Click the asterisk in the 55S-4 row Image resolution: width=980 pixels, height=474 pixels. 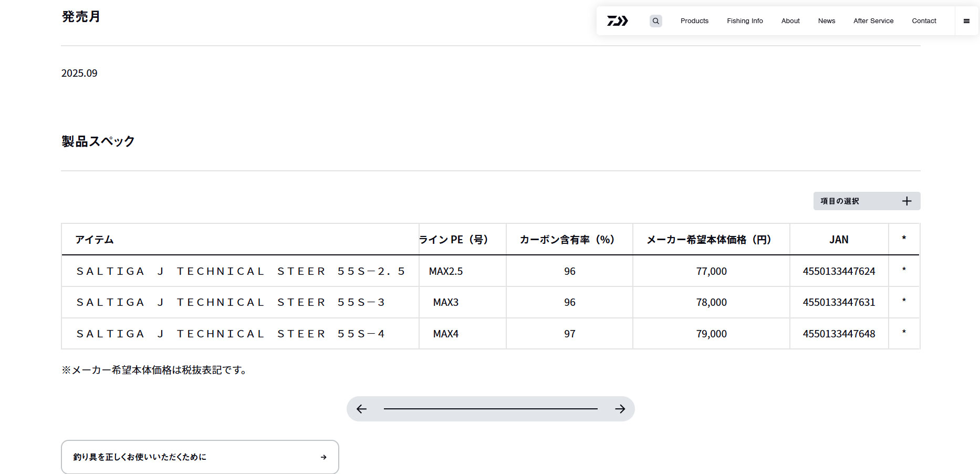904,333
